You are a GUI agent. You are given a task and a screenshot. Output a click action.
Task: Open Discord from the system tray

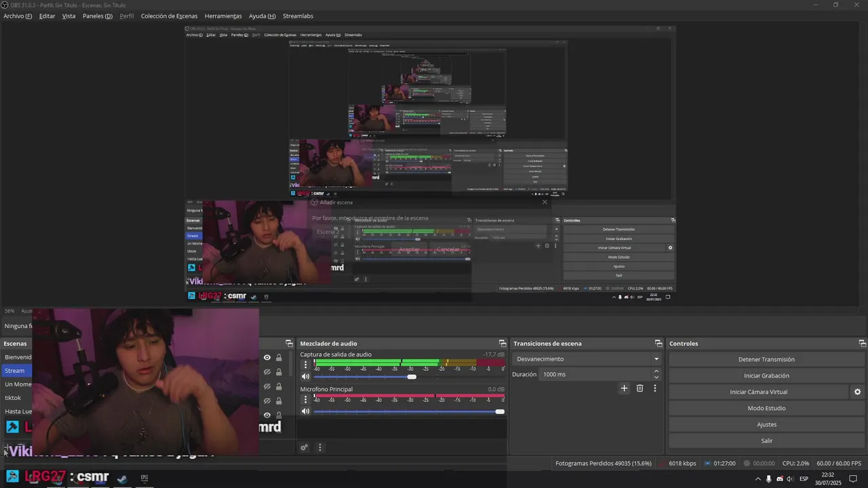click(x=780, y=479)
